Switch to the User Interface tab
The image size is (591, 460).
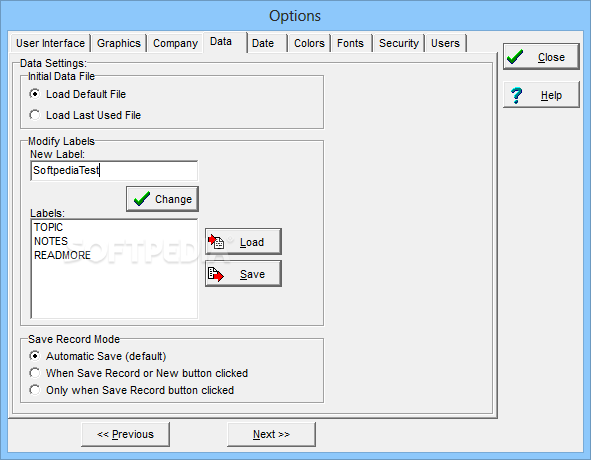tap(51, 43)
